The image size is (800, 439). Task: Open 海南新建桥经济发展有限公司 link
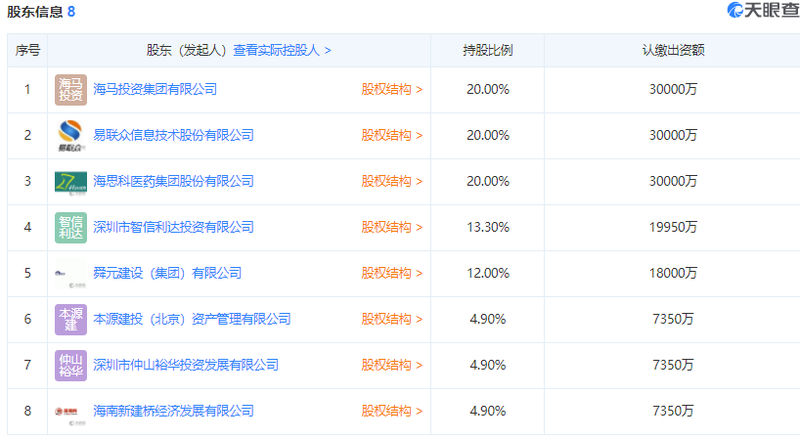point(173,411)
